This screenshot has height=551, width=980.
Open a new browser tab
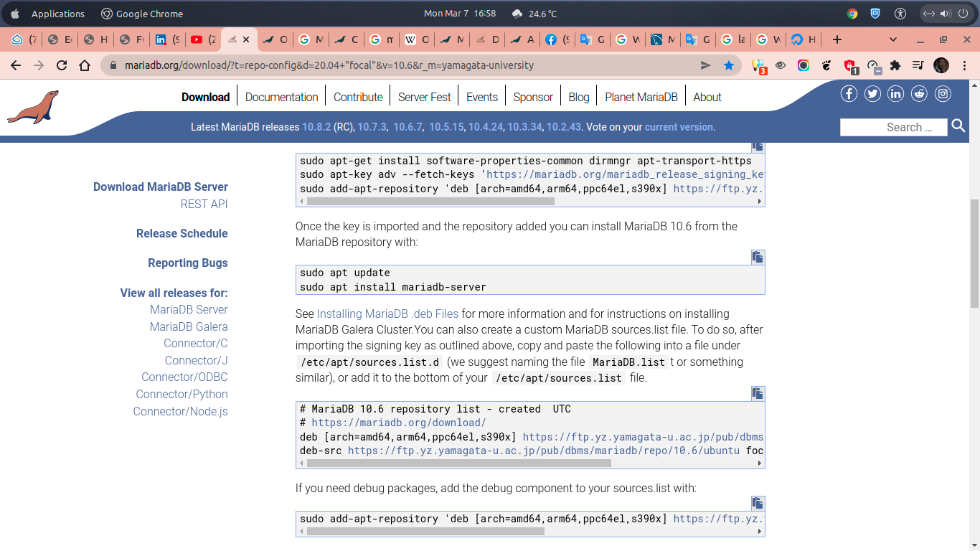tap(837, 39)
